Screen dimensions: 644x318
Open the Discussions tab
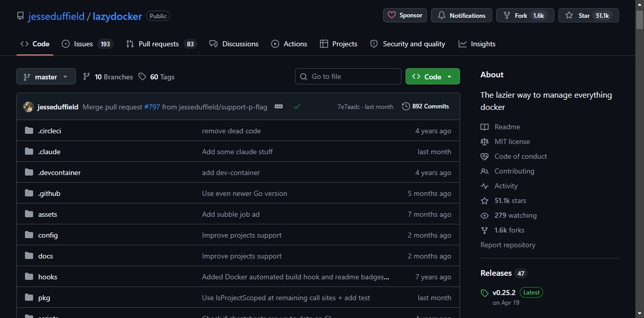coord(234,44)
